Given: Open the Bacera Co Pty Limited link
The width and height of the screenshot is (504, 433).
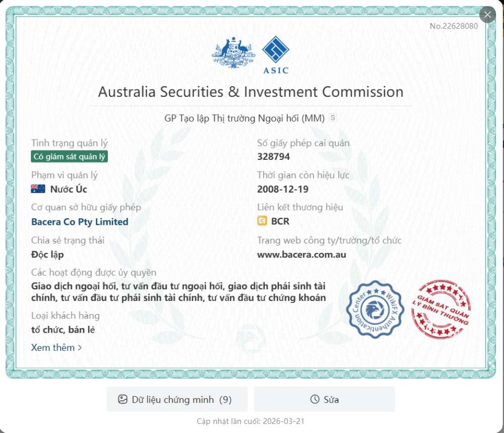Looking at the screenshot, I should (x=80, y=222).
